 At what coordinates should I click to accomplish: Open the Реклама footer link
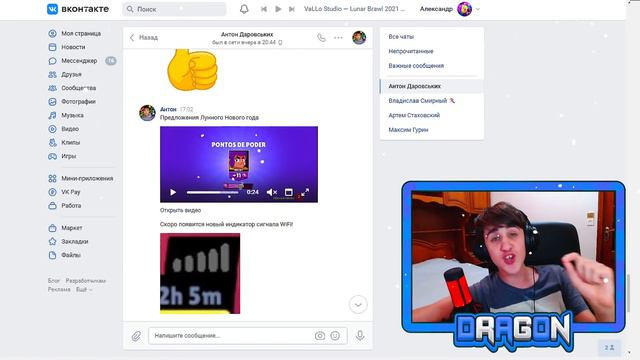pyautogui.click(x=59, y=289)
